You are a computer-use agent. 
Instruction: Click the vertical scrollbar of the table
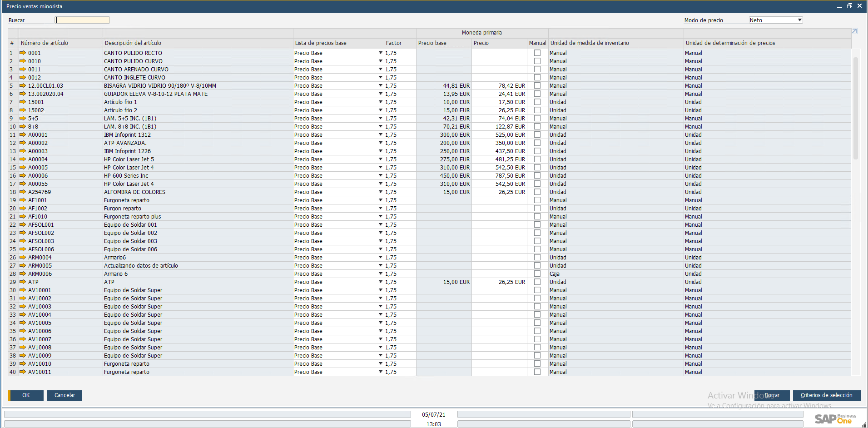(855, 109)
